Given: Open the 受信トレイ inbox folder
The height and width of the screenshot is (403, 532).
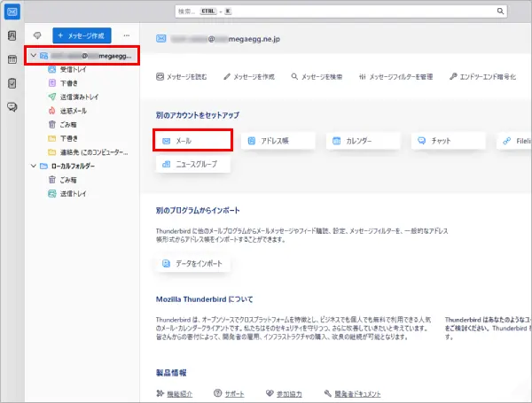Looking at the screenshot, I should click(74, 69).
